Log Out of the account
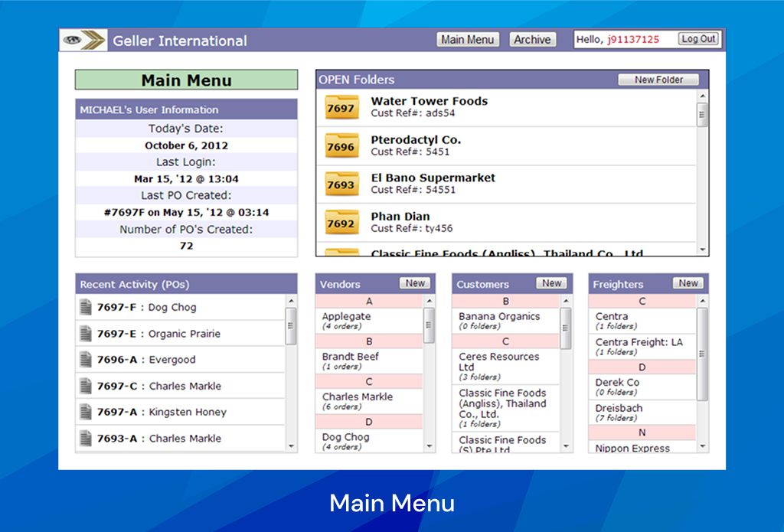 pos(697,39)
